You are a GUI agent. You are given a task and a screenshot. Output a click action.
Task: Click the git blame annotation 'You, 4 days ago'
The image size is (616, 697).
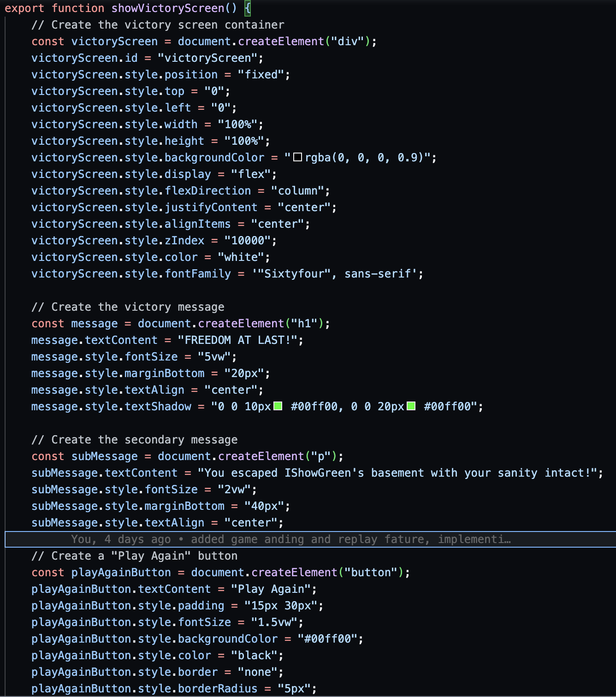(121, 539)
